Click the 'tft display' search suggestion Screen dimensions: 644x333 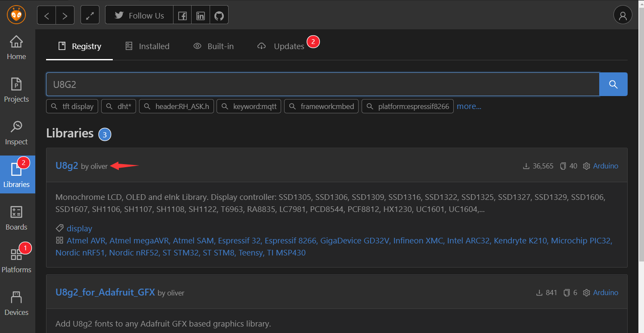pyautogui.click(x=72, y=106)
